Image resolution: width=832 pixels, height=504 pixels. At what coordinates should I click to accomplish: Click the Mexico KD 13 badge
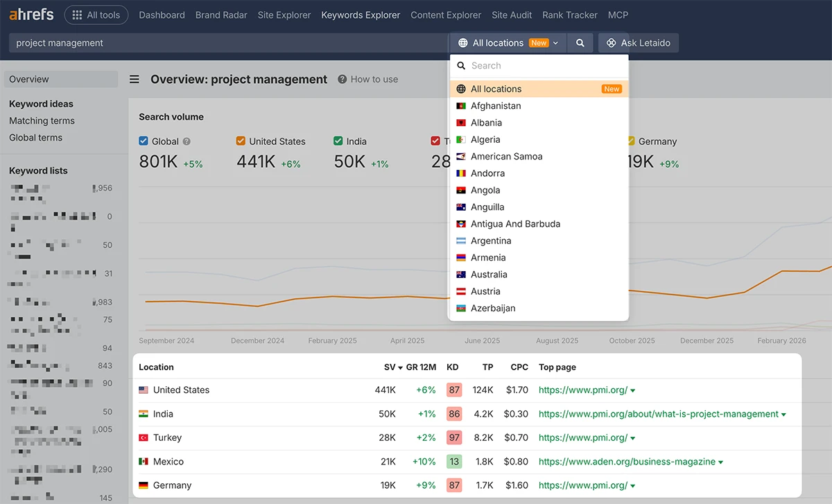(454, 462)
